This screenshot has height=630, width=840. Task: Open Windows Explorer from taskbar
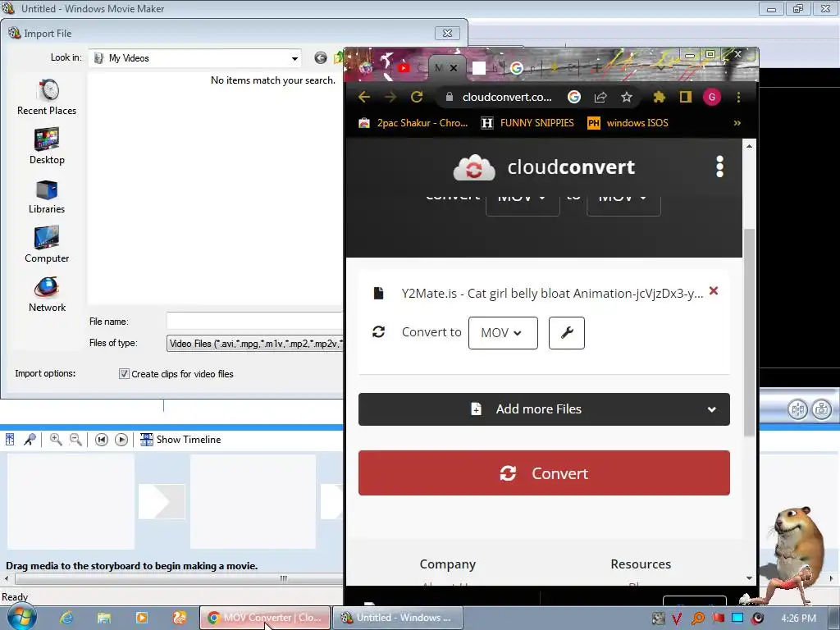104,618
